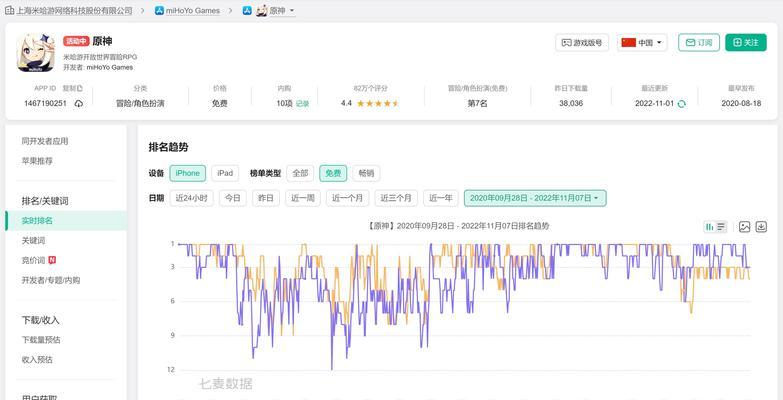The width and height of the screenshot is (783, 400).
Task: Click the red N badge beside 竞价词
Action: (52, 260)
